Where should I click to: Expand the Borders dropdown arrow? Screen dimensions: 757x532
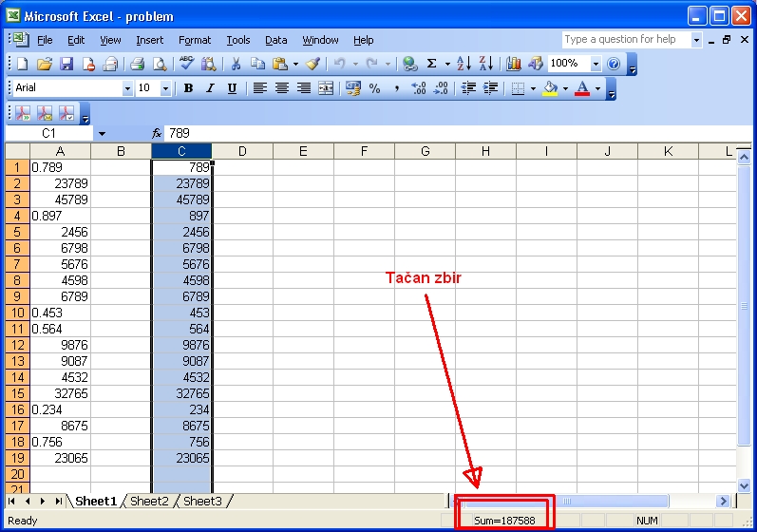click(533, 88)
